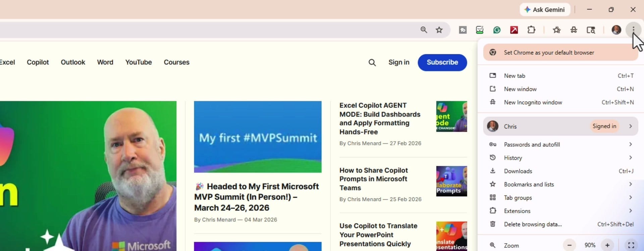Select Set Chrome as your default browser
Viewport: 644px width, 251px height.
coord(560,53)
